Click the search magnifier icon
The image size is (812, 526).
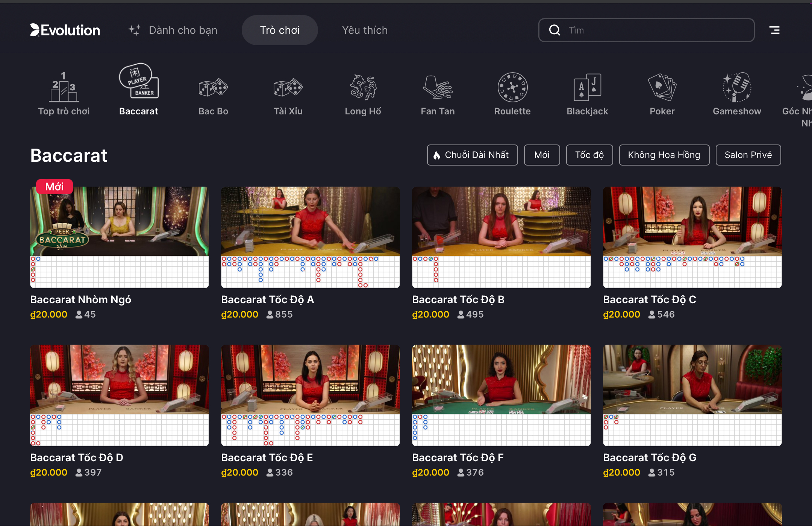[555, 30]
